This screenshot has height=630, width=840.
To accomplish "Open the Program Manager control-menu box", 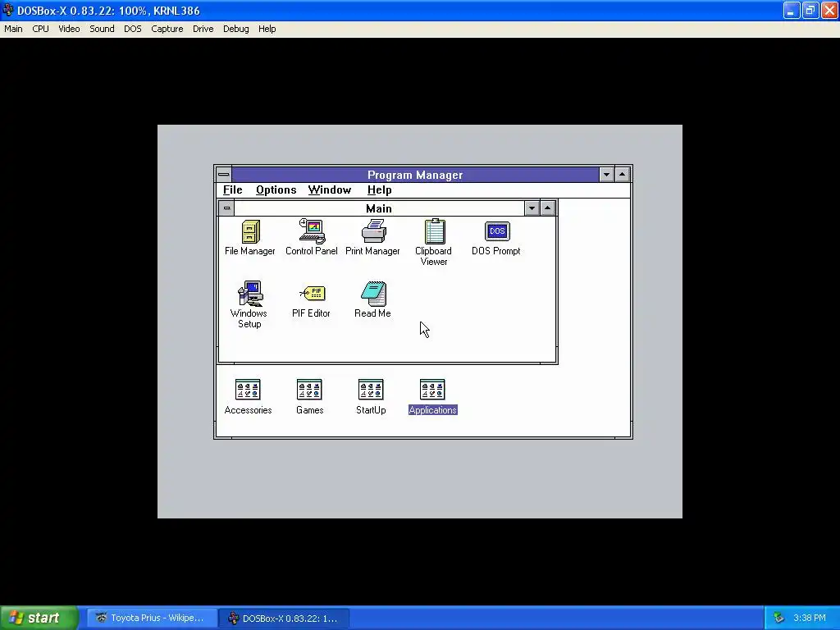I will pyautogui.click(x=224, y=174).
